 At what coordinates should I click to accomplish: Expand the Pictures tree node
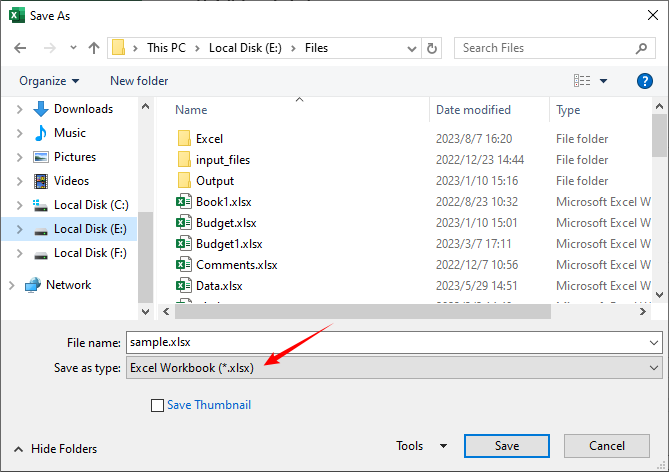pyautogui.click(x=19, y=157)
